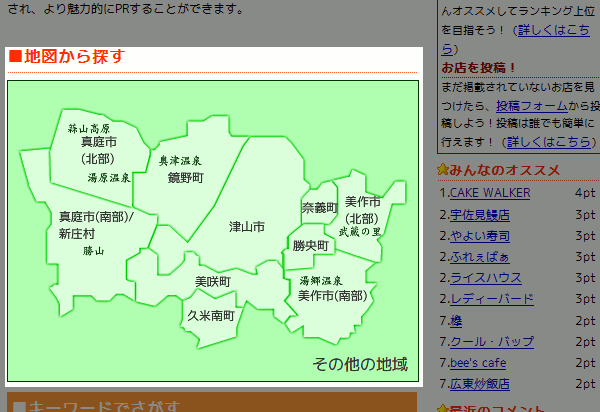This screenshot has height=412, width=600.
Task: Open ライスハウス ranking link
Action: point(486,278)
